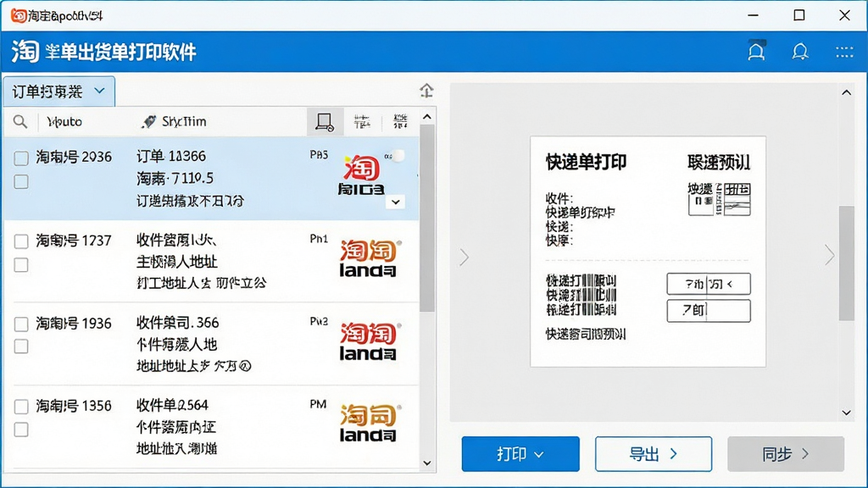
Task: Click the order list scrollbar down arrow
Action: coord(427,463)
